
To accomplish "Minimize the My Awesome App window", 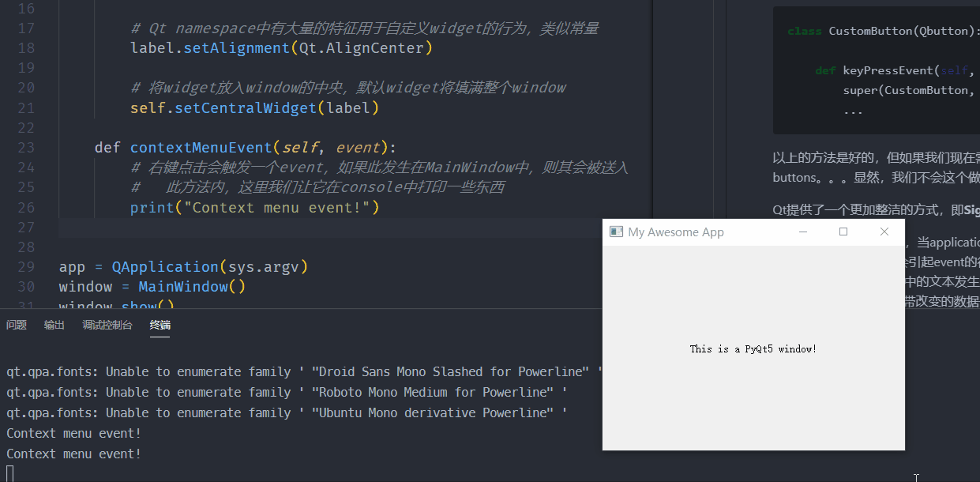I will point(803,232).
